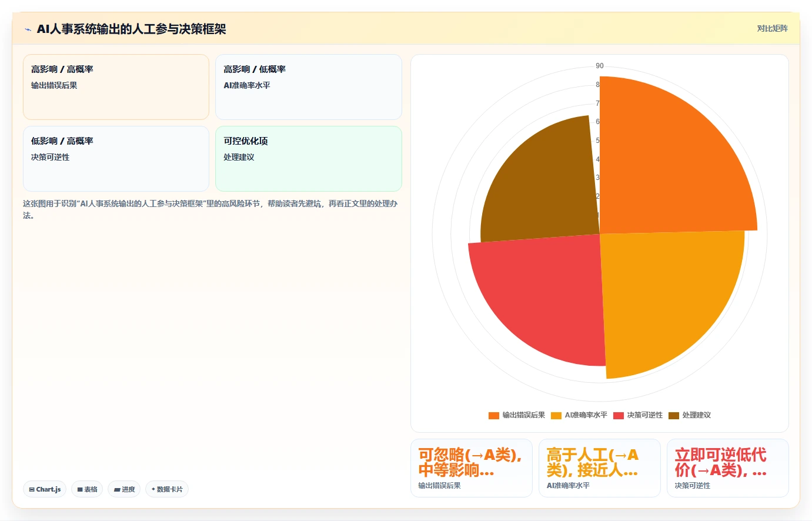Image resolution: width=812 pixels, height=521 pixels.
Task: Toggle AI准确率水平 legend yellow swatch
Action: (x=556, y=415)
